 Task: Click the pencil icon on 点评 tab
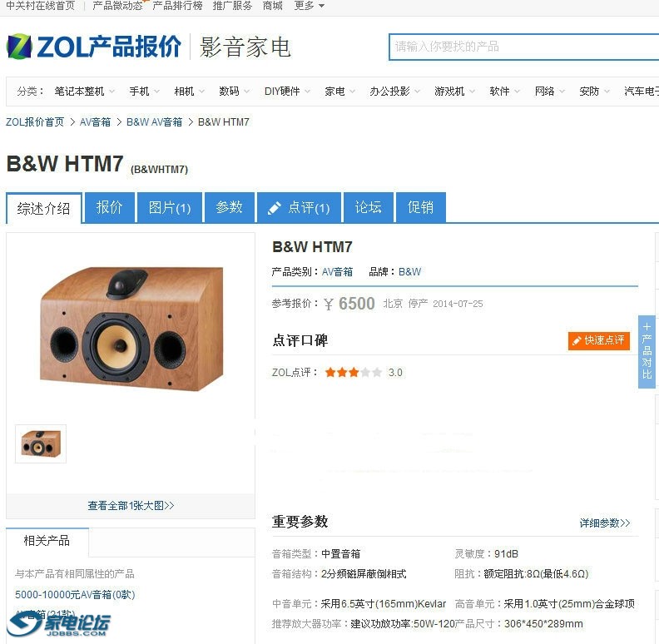pos(274,208)
